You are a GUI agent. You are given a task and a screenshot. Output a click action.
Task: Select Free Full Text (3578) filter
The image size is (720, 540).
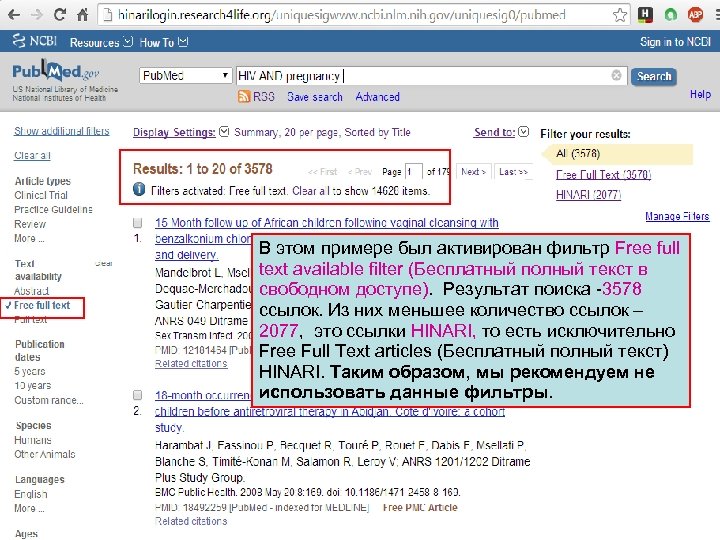(603, 174)
